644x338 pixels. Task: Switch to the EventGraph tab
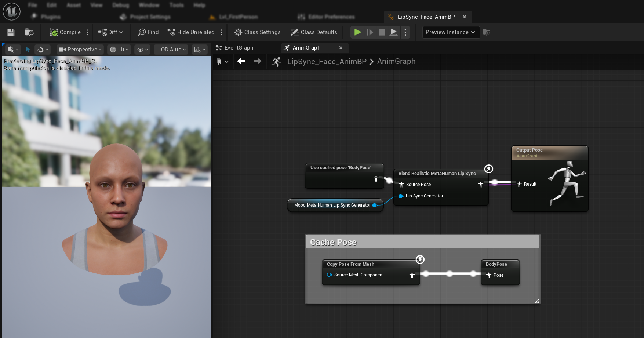239,48
